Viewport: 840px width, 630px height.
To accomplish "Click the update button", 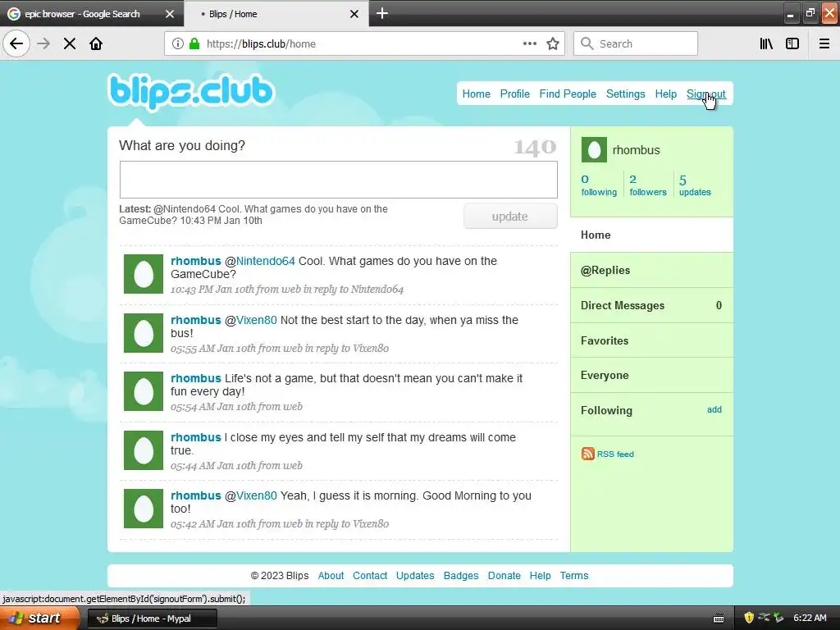I will coord(510,217).
